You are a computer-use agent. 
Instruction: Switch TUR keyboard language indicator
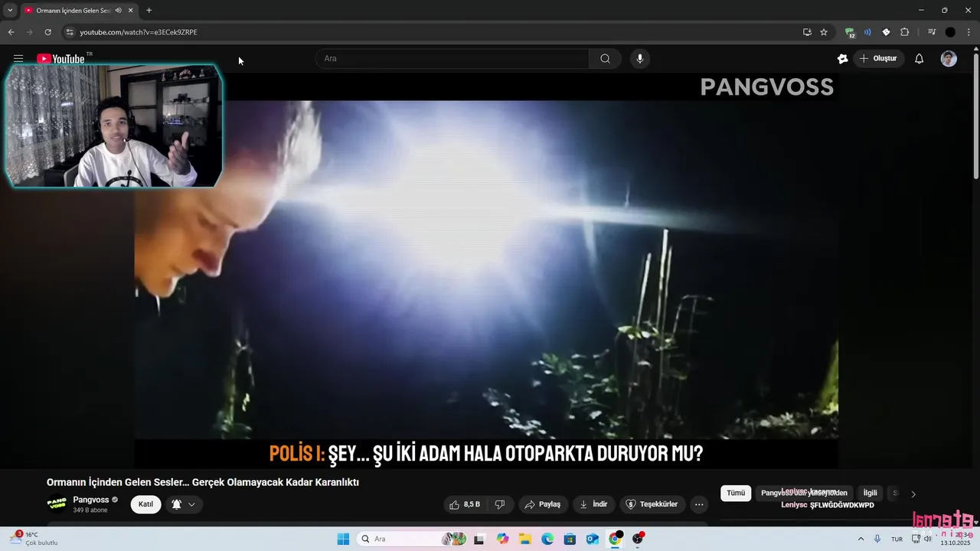point(897,539)
